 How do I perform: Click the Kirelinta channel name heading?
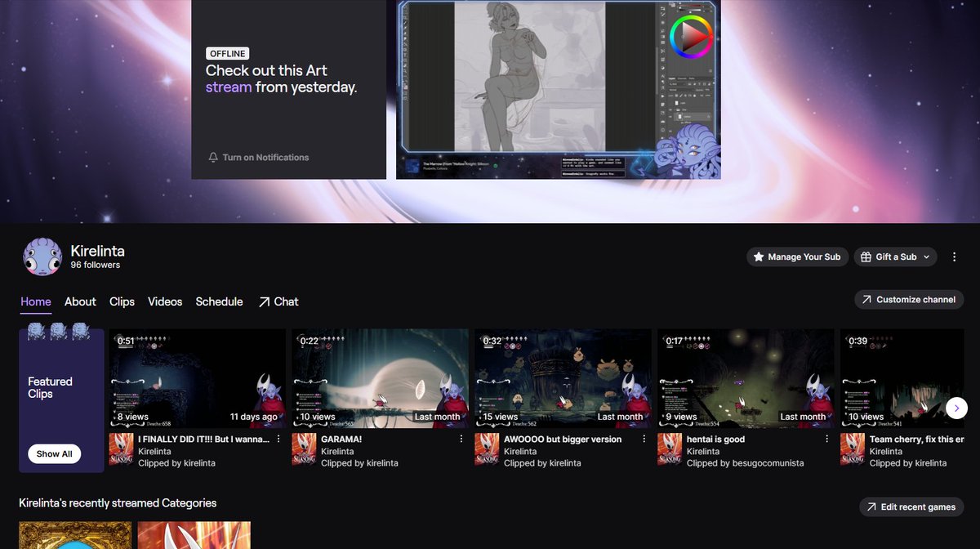tap(98, 251)
